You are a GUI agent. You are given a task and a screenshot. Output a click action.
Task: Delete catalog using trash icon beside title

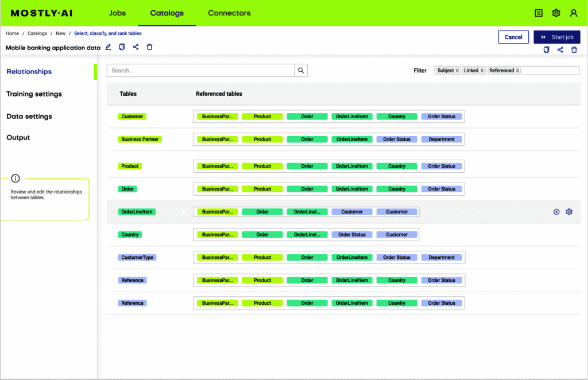click(x=149, y=47)
